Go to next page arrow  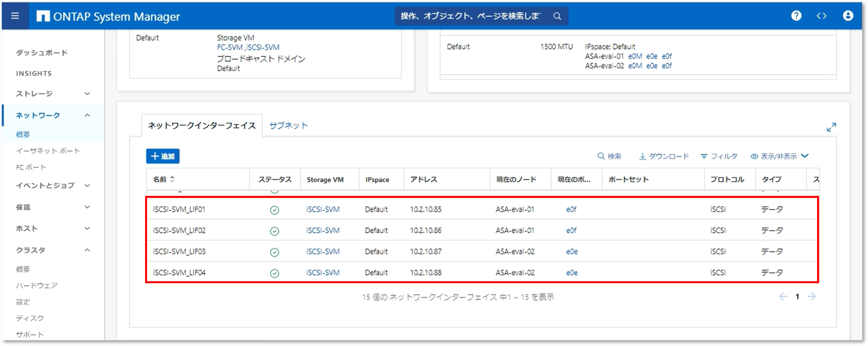[x=812, y=296]
